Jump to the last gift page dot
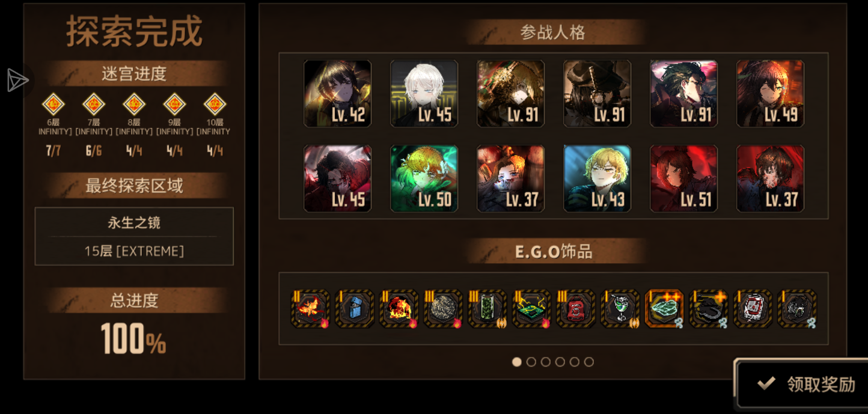The width and height of the screenshot is (868, 414). point(589,362)
